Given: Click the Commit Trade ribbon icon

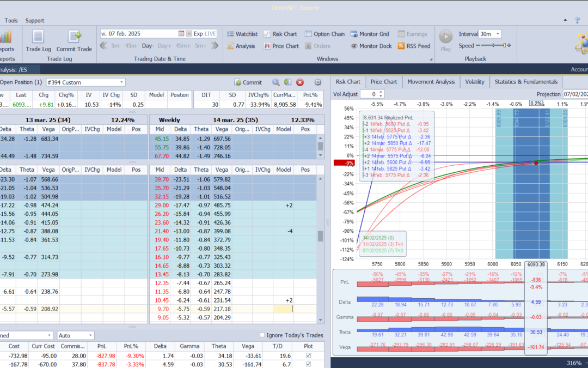Looking at the screenshot, I should [74, 41].
